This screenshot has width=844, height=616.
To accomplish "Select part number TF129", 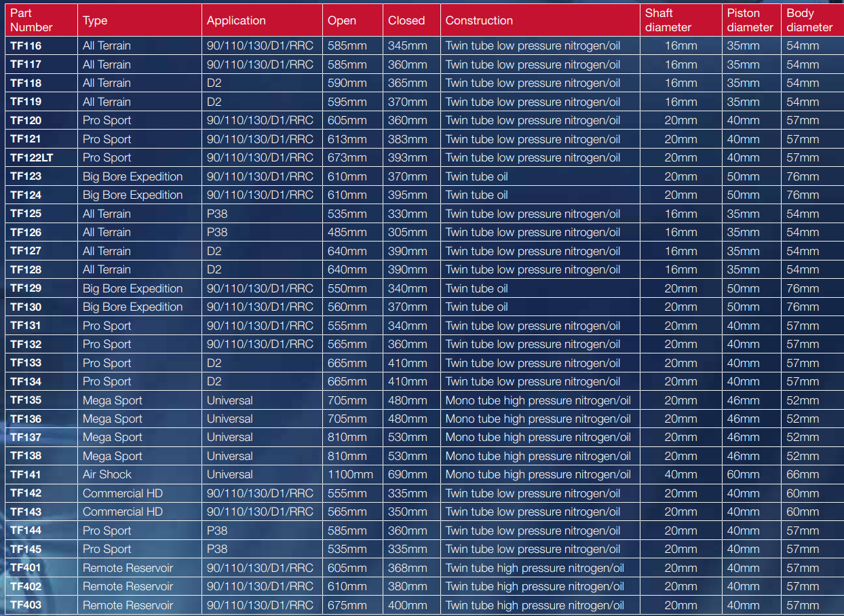I will [26, 288].
